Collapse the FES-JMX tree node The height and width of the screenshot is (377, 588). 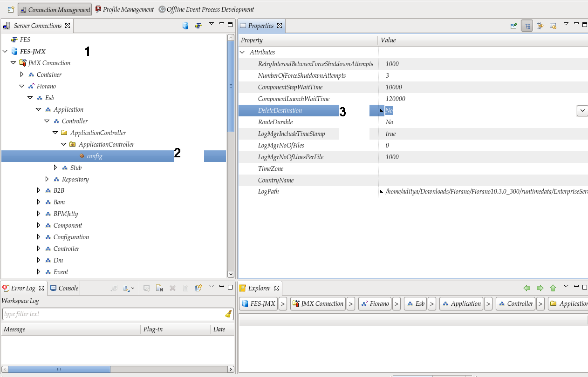coord(5,51)
